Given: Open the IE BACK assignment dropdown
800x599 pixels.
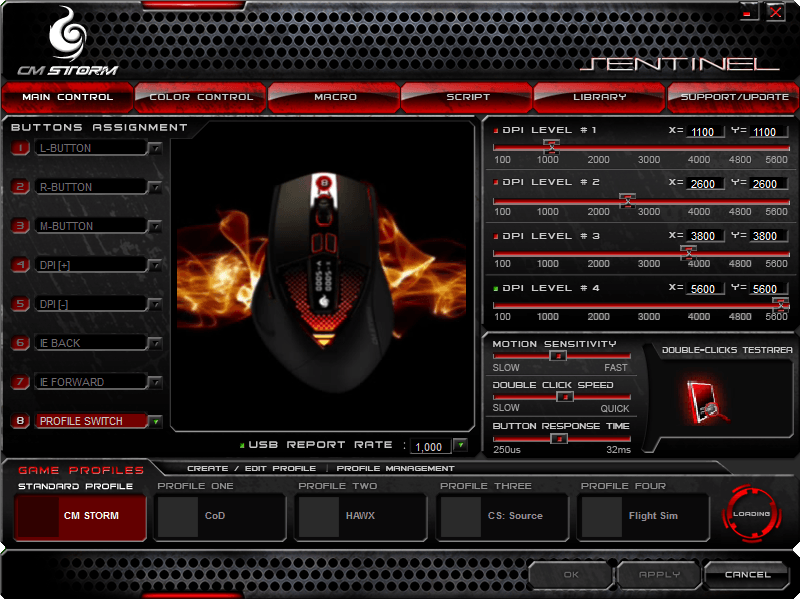Looking at the screenshot, I should 155,343.
